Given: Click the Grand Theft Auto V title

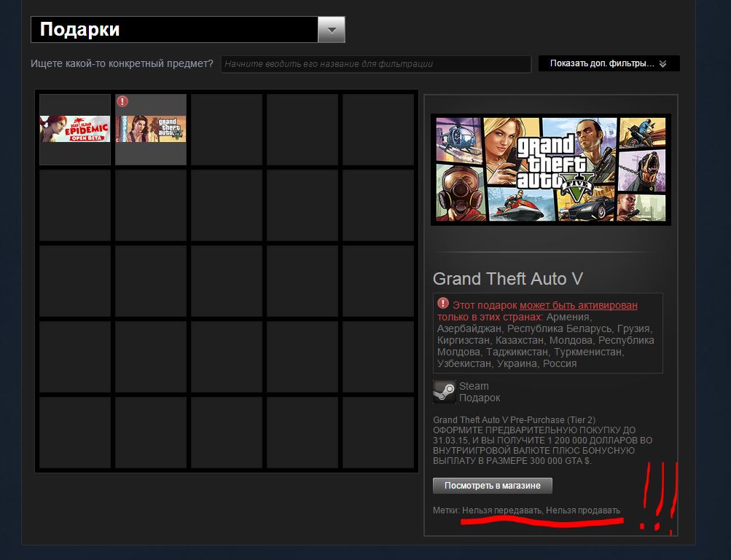Looking at the screenshot, I should pyautogui.click(x=508, y=279).
